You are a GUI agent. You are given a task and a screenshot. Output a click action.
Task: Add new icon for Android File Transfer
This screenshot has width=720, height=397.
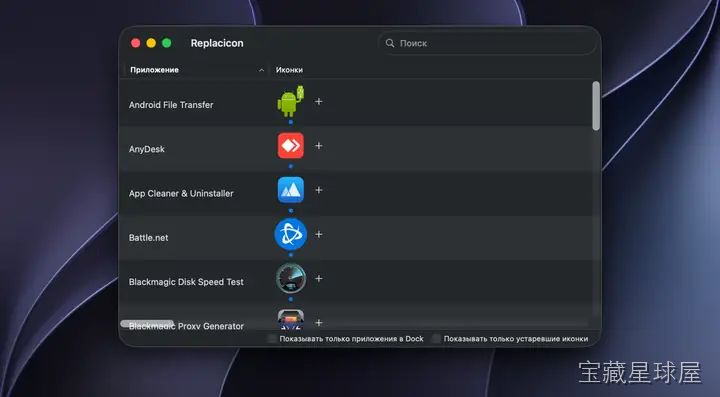[x=319, y=101]
